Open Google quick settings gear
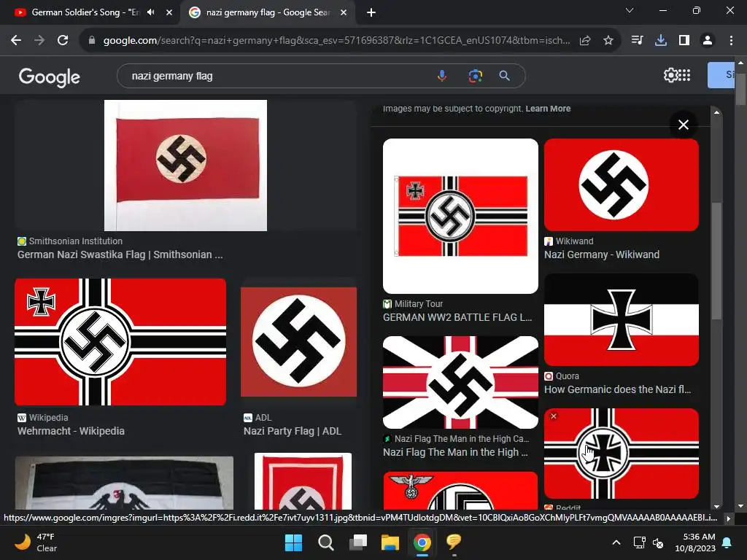Screen dimensions: 747x560 click(670, 75)
